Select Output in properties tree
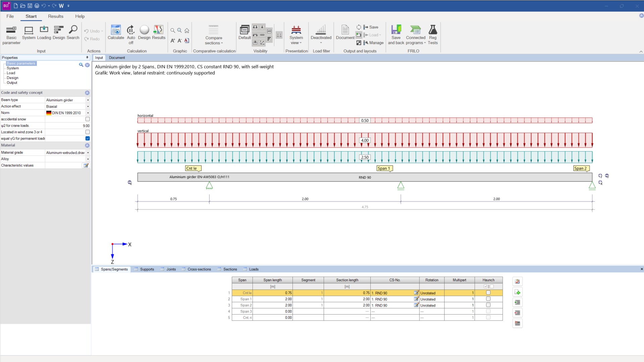This screenshot has width=644, height=362. tap(12, 83)
